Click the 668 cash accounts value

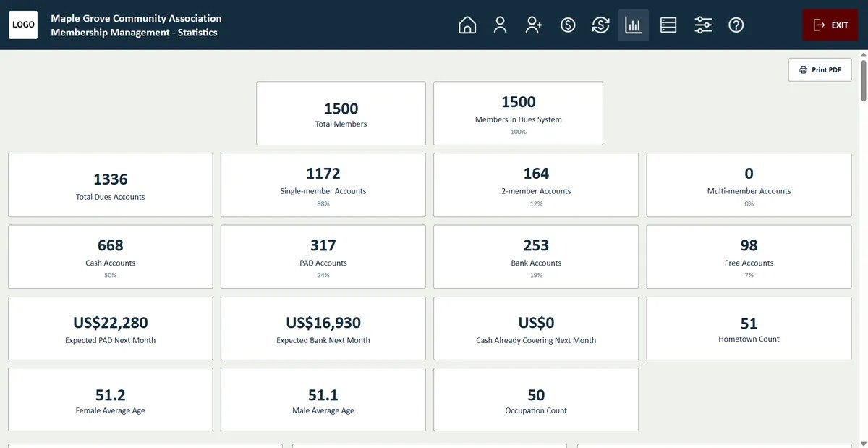pyautogui.click(x=111, y=245)
